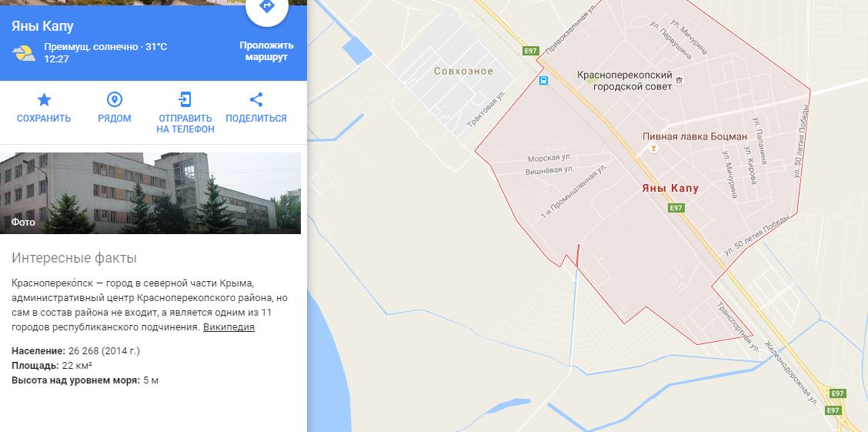Click the directions arrow icon
The width and height of the screenshot is (868, 432).
(267, 7)
